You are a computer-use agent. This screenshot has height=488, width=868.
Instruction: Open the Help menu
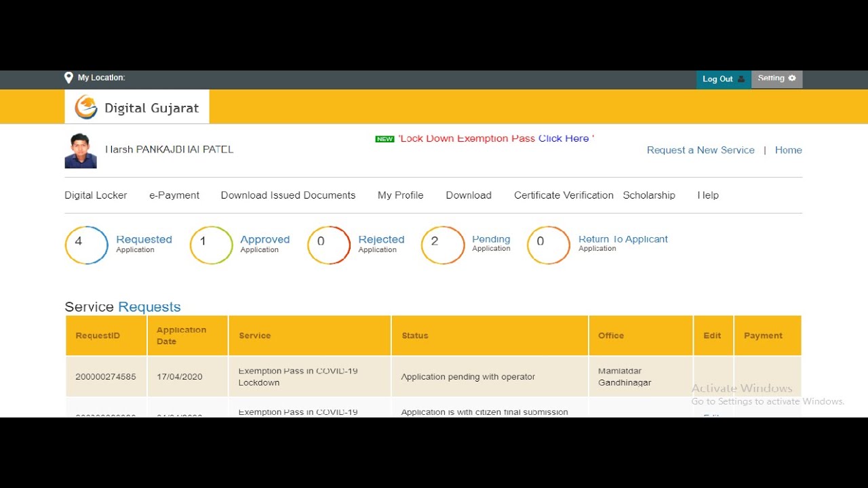point(708,195)
